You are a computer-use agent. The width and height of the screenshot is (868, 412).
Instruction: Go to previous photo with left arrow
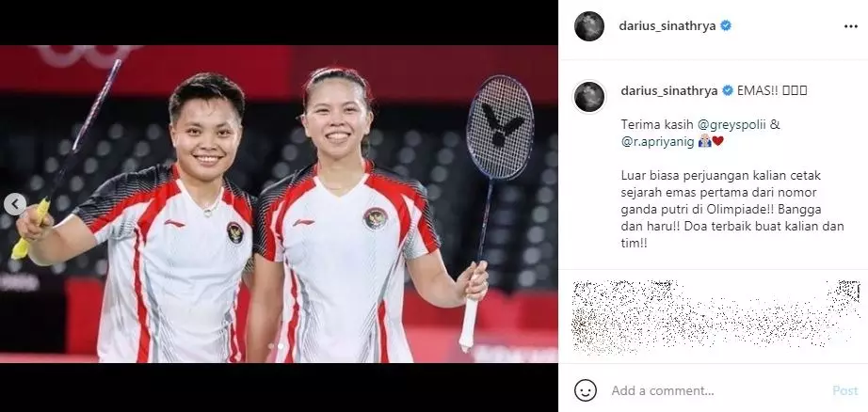point(15,204)
